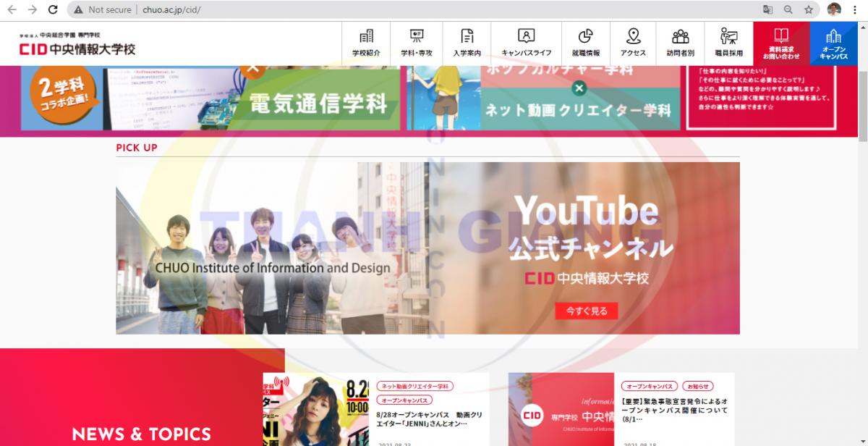The height and width of the screenshot is (446, 868).
Task: Reload the page with the refresh icon
Action: coord(53,10)
